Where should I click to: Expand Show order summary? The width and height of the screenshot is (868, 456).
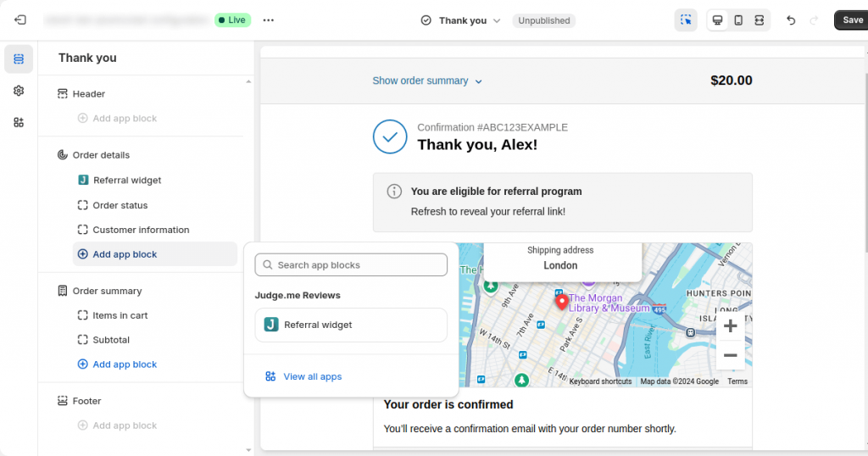tap(427, 81)
